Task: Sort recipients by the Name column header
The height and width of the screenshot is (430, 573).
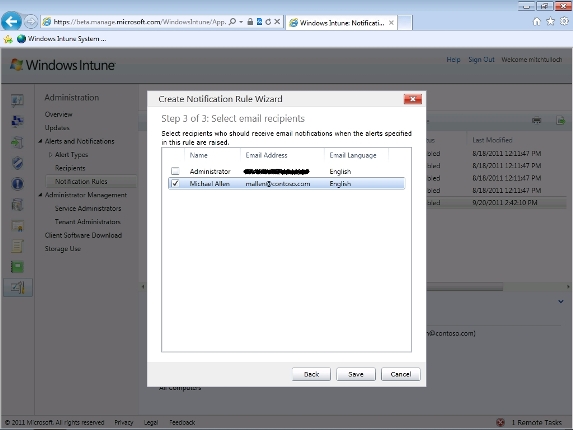Action: pyautogui.click(x=198, y=155)
